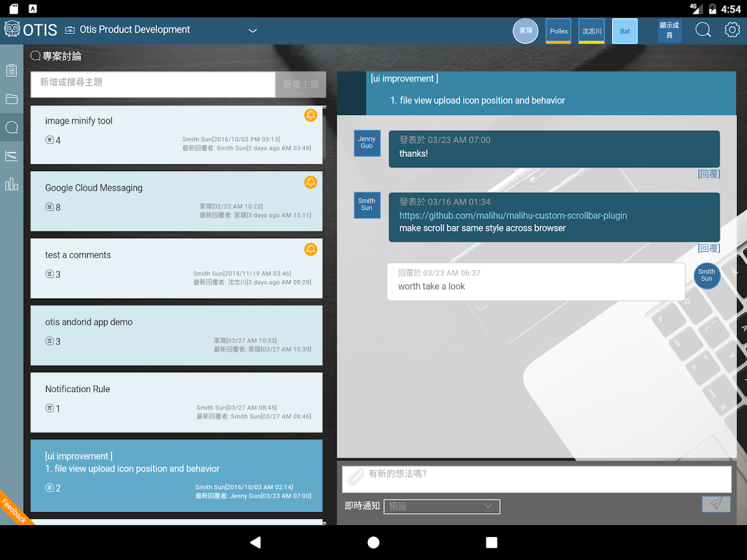Open the folder files icon in sidebar
Viewport: 747px width, 560px height.
(x=11, y=99)
